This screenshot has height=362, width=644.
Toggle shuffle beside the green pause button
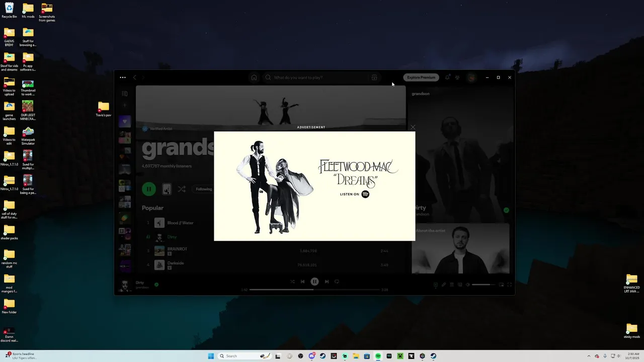(x=182, y=189)
